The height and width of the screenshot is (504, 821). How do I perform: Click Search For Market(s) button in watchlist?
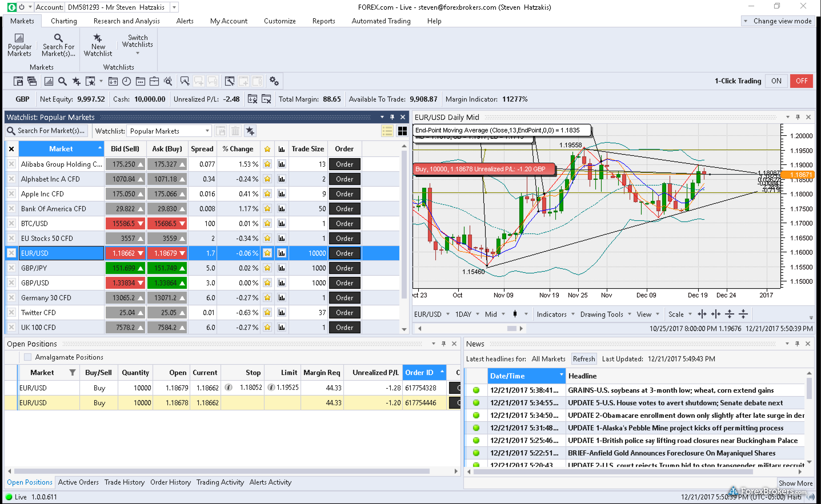46,131
